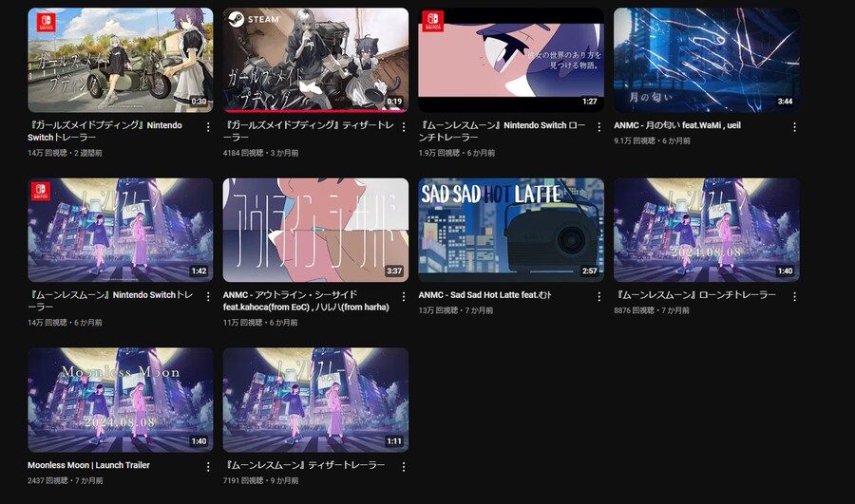Click the 3:44 duration badge

[x=786, y=102]
